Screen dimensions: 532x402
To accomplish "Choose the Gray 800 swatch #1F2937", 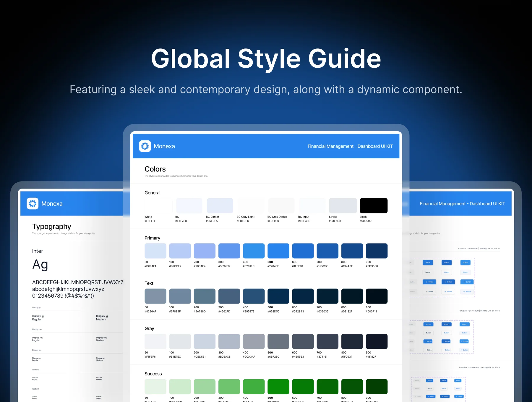I will coord(352,341).
